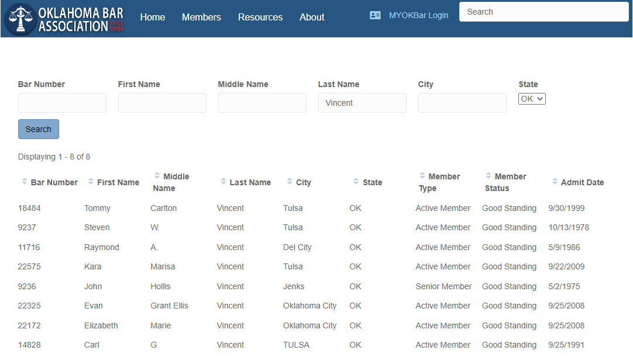Screen dimensions: 633x364
Task: Select bar number 18484
Action: click(x=29, y=208)
